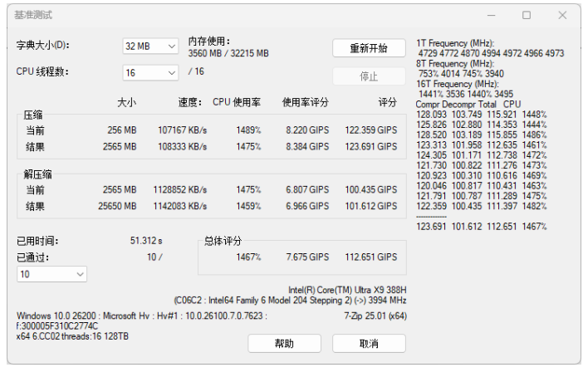Expand the CPU 线程数 dropdown set to 16
The image size is (588, 377).
(150, 73)
